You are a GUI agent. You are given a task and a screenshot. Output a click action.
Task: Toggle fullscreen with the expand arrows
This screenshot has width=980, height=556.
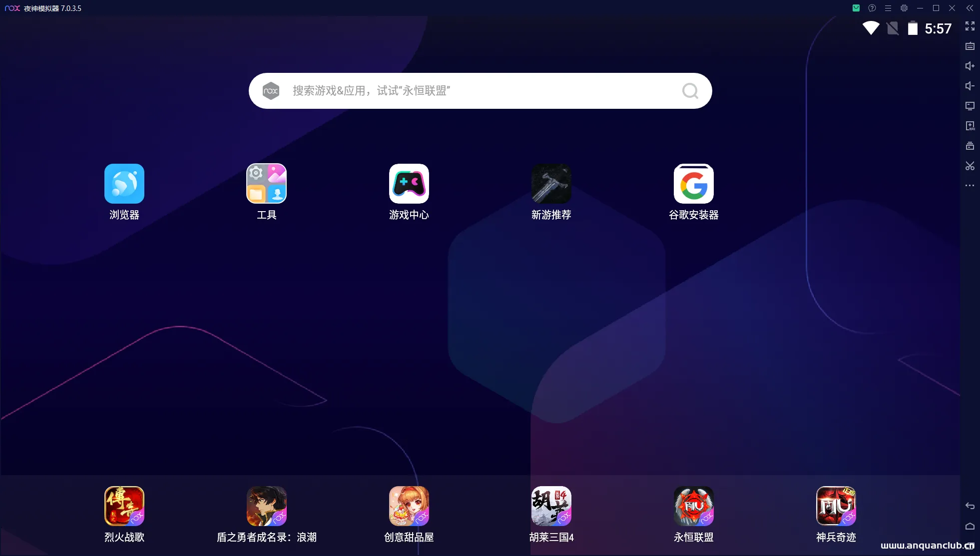[971, 26]
